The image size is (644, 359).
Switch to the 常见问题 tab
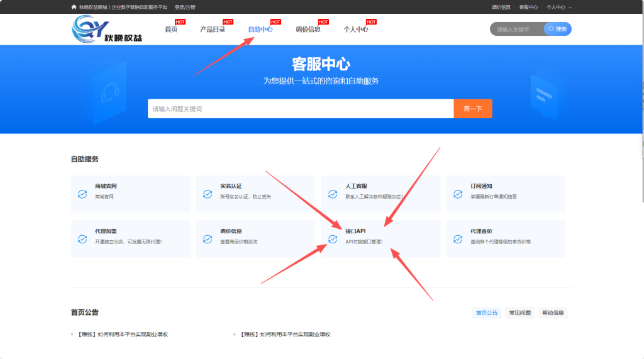519,312
